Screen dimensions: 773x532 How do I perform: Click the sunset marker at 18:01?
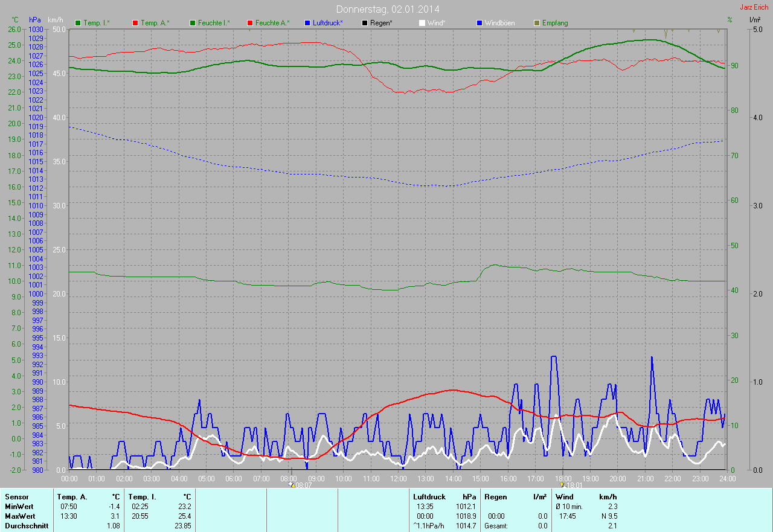(562, 484)
